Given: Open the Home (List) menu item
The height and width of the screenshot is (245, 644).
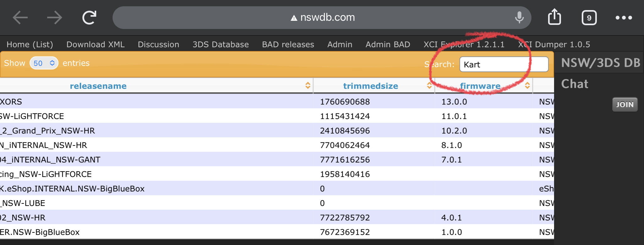Looking at the screenshot, I should 30,44.
